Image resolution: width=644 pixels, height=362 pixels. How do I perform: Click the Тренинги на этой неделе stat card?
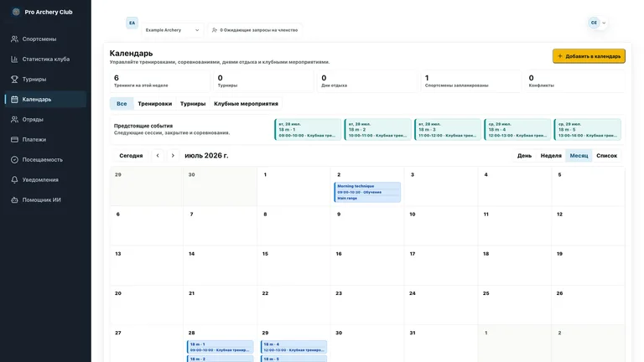(160, 81)
